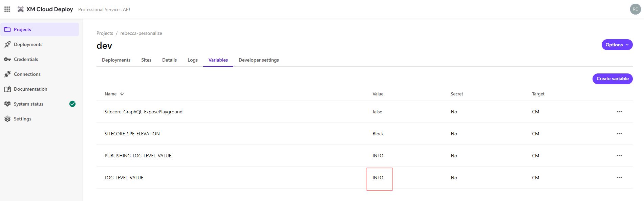Go to Projects breadcrumb link
The width and height of the screenshot is (644, 201).
tap(105, 33)
